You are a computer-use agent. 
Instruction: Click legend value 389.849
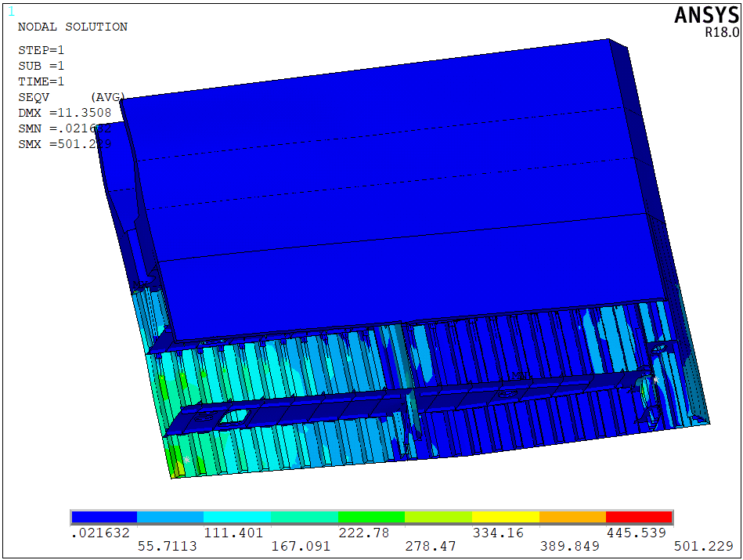pyautogui.click(x=569, y=546)
